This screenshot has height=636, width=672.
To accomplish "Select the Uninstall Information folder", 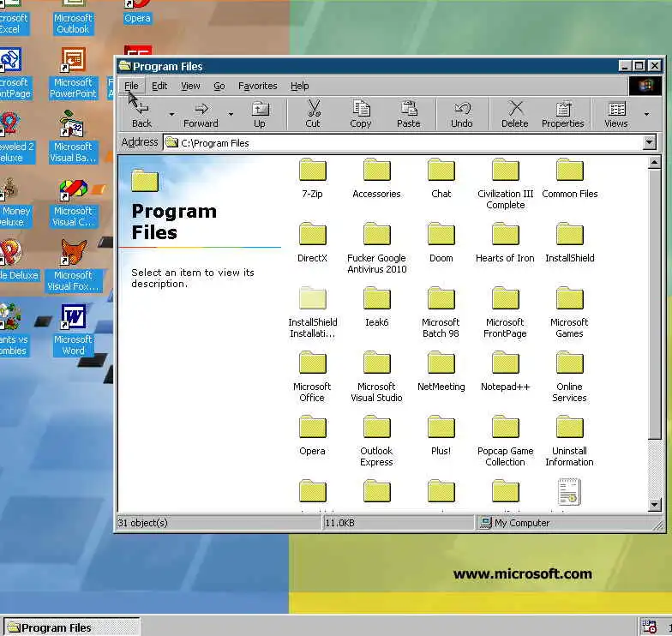I will click(569, 441).
